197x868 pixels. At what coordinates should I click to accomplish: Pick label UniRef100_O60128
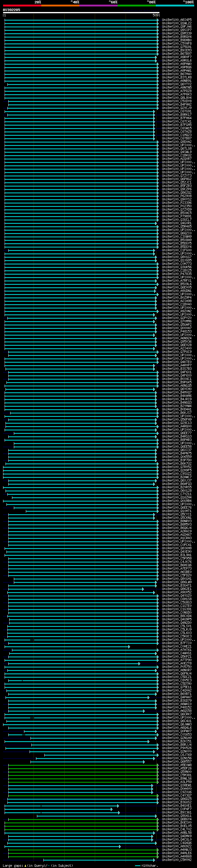pyautogui.click(x=177, y=491)
